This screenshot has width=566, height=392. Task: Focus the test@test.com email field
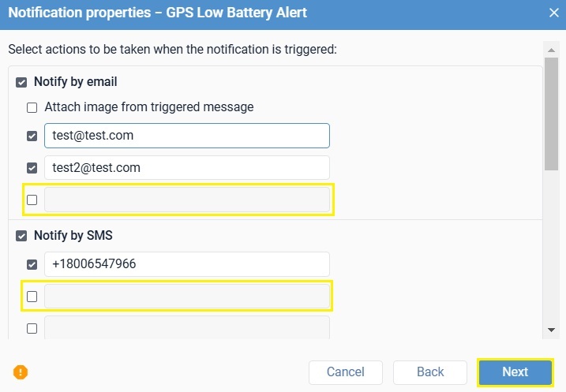coord(187,136)
